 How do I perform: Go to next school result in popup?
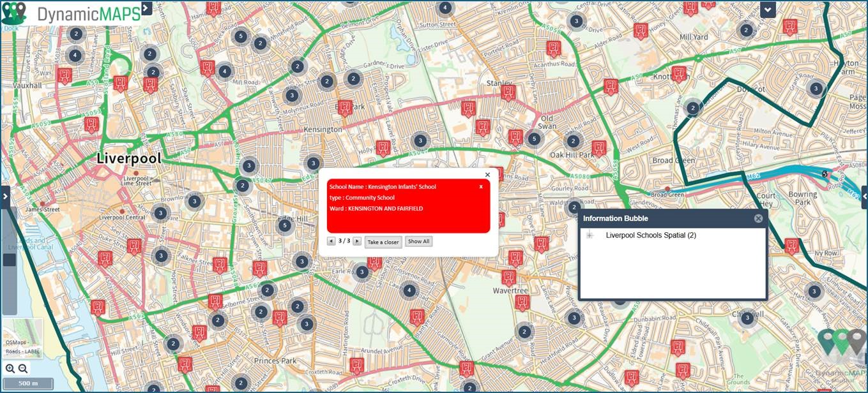click(x=357, y=241)
